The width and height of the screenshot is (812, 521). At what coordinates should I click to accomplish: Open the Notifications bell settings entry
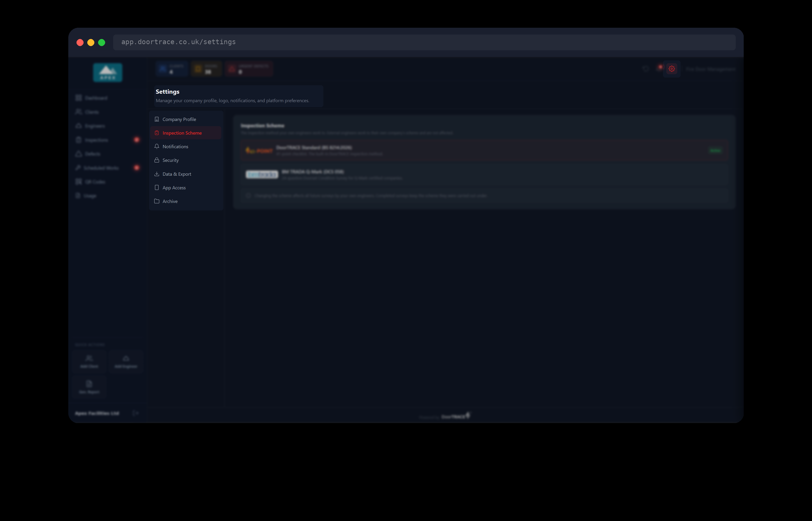click(186, 147)
